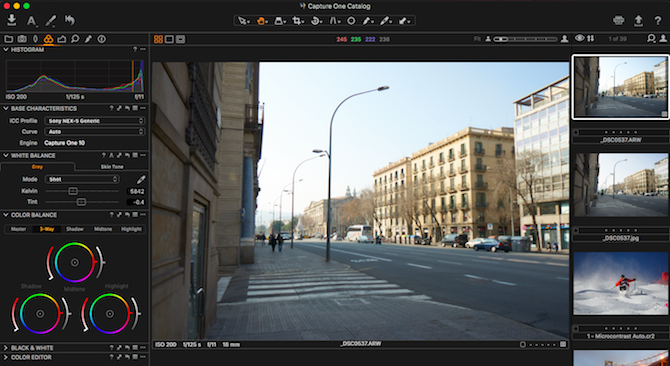Click the Undo arrow icon
The height and width of the screenshot is (366, 670).
click(x=70, y=20)
